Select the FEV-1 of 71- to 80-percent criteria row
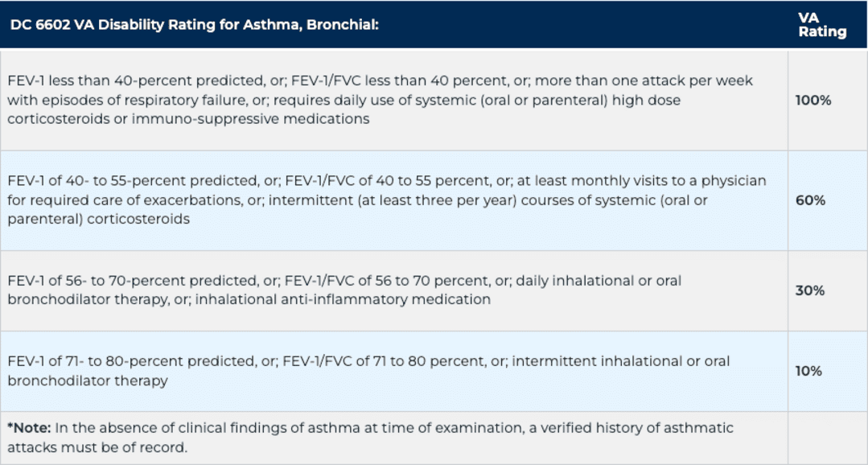 [394, 371]
